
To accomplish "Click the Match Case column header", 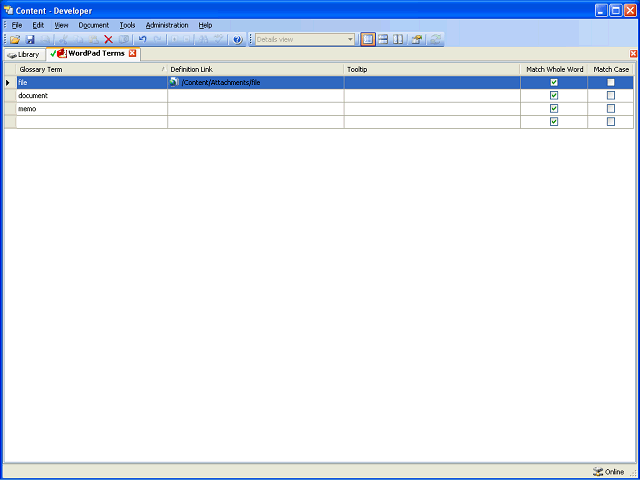I will pos(611,69).
